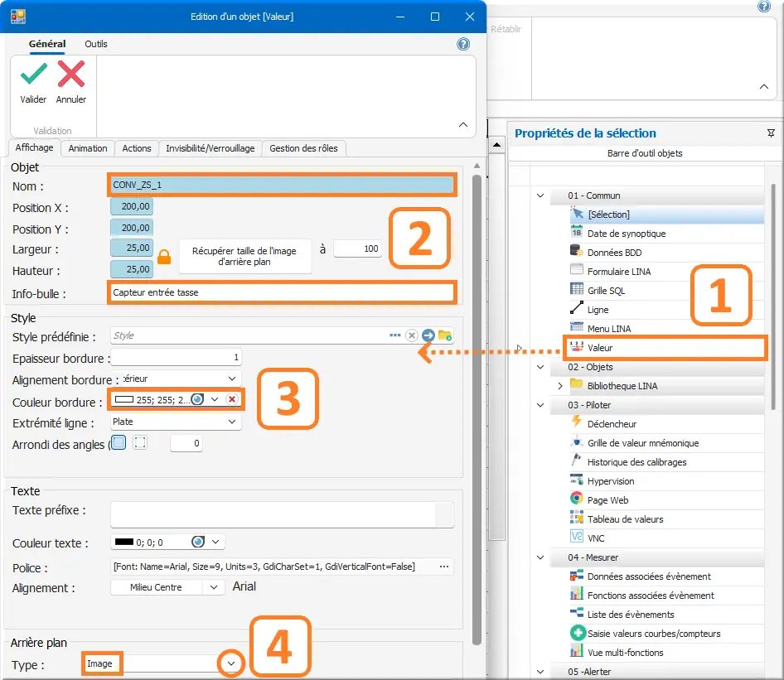The height and width of the screenshot is (680, 784).
Task: Open the Animation tab
Action: 88,148
